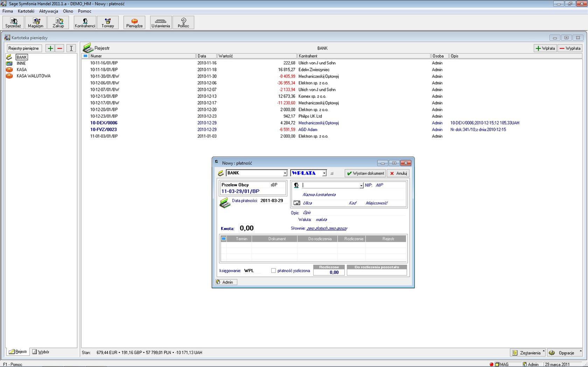Switch to the Wybór tab
The height and width of the screenshot is (367, 588).
(41, 352)
